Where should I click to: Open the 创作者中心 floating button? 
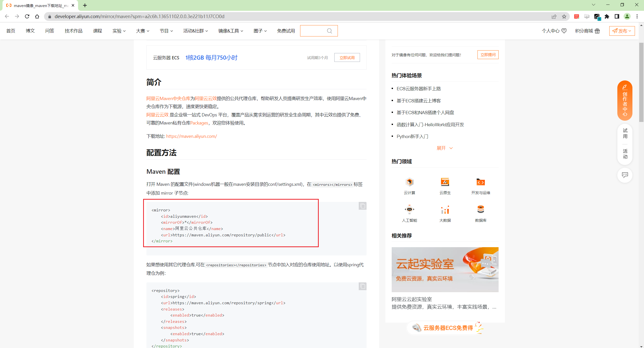(x=625, y=101)
